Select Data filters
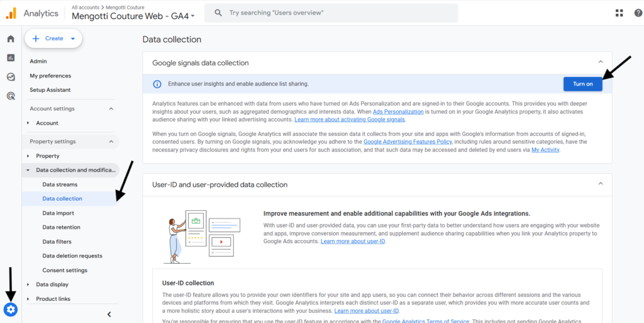This screenshot has width=644, height=323. (x=57, y=242)
